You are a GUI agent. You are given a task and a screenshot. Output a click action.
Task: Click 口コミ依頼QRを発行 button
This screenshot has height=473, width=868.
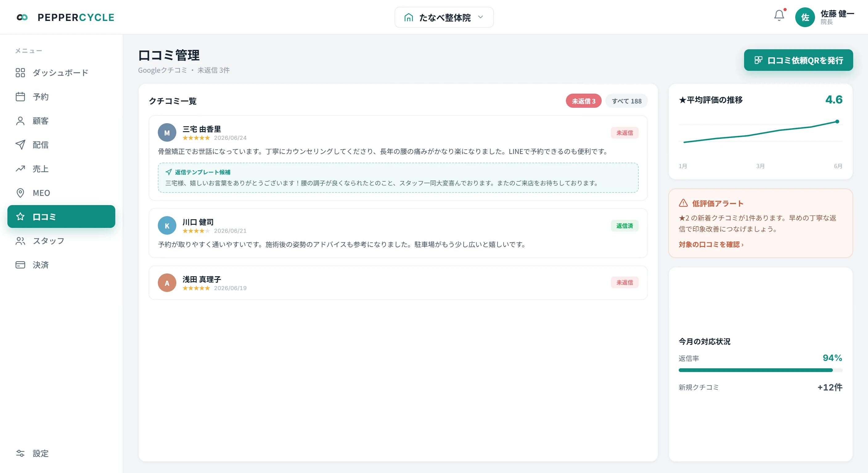coord(798,60)
